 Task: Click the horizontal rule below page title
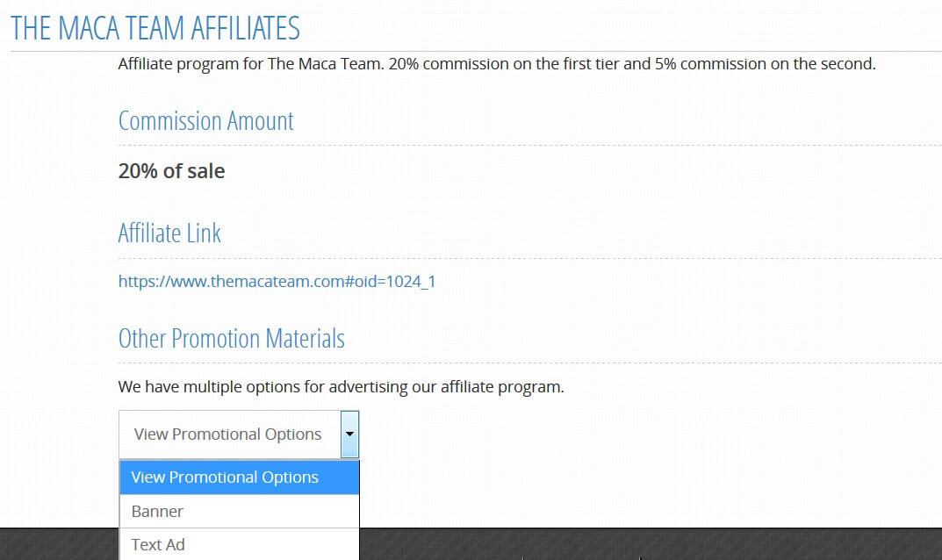point(476,52)
